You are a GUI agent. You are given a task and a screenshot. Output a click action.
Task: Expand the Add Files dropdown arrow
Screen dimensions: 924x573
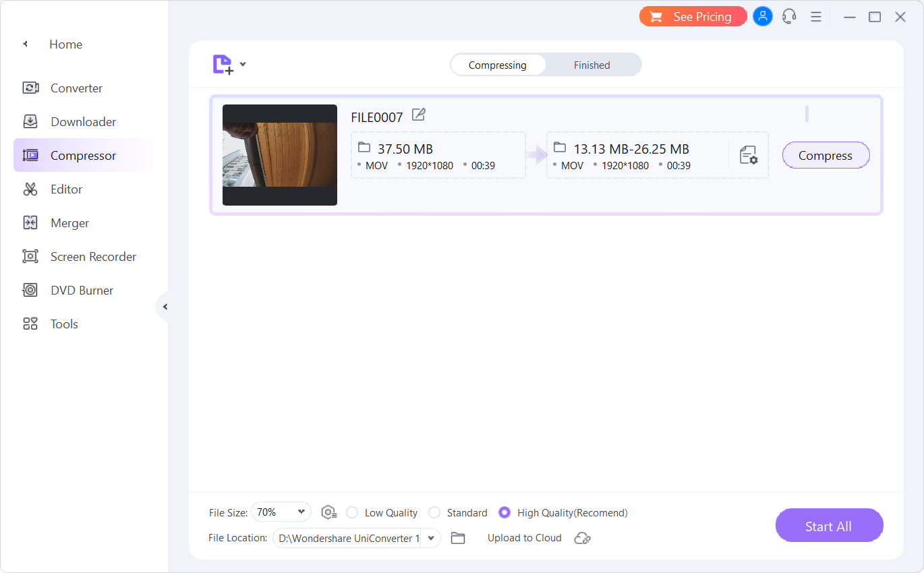(x=243, y=65)
